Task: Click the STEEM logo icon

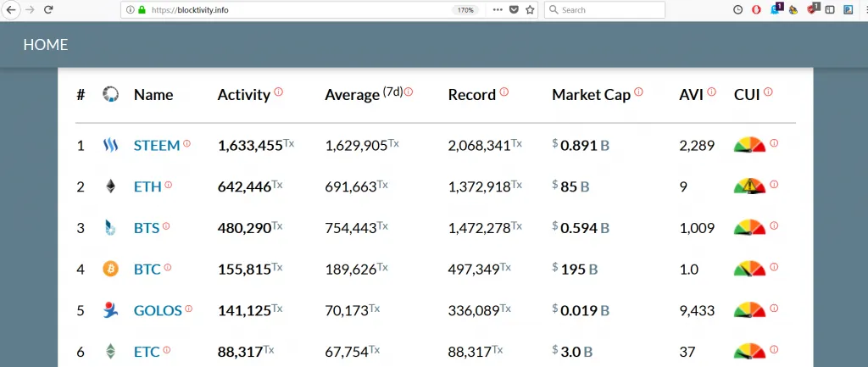Action: (111, 145)
